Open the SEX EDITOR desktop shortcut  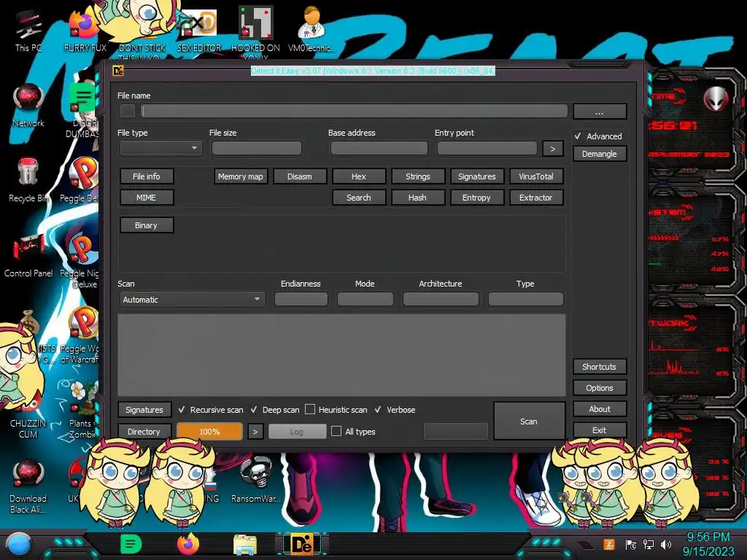(199, 31)
